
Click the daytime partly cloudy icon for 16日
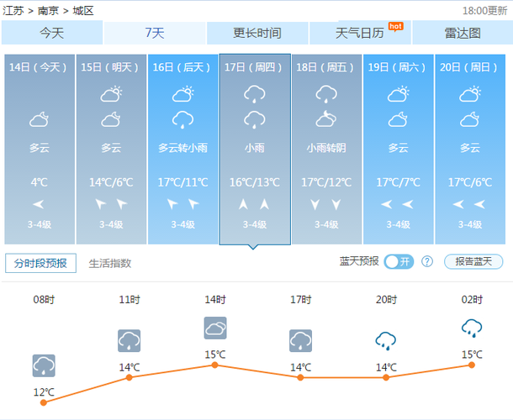pos(182,94)
